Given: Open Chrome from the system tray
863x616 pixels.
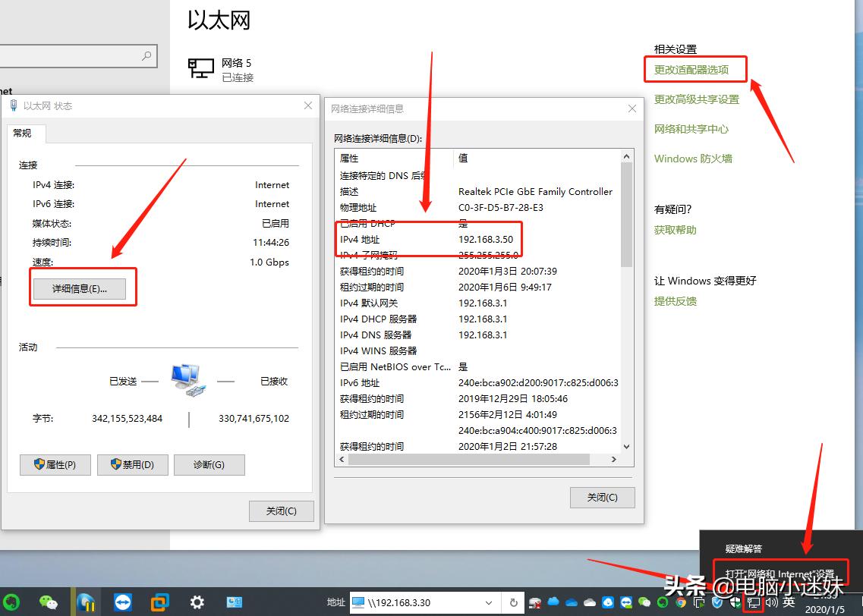Looking at the screenshot, I should click(x=681, y=602).
